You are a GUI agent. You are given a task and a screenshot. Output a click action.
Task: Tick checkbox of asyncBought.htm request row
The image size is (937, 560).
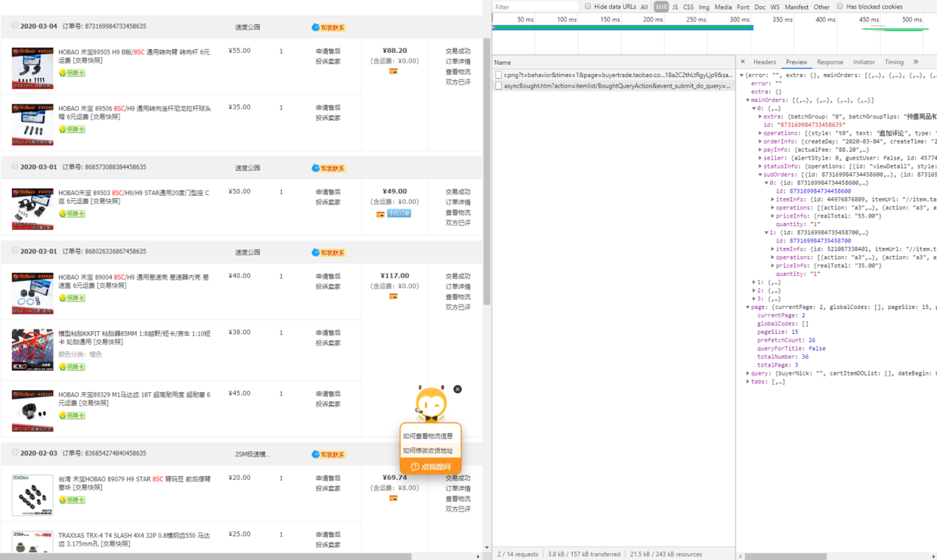click(499, 86)
